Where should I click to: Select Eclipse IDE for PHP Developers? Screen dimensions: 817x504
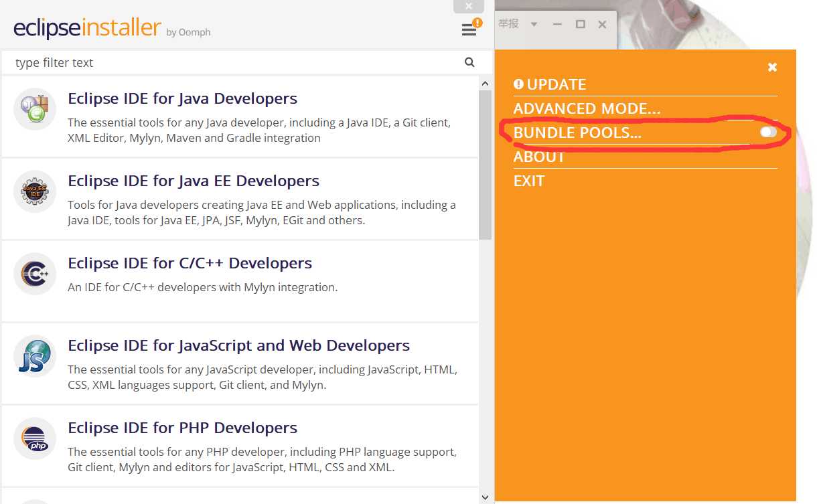240,446
